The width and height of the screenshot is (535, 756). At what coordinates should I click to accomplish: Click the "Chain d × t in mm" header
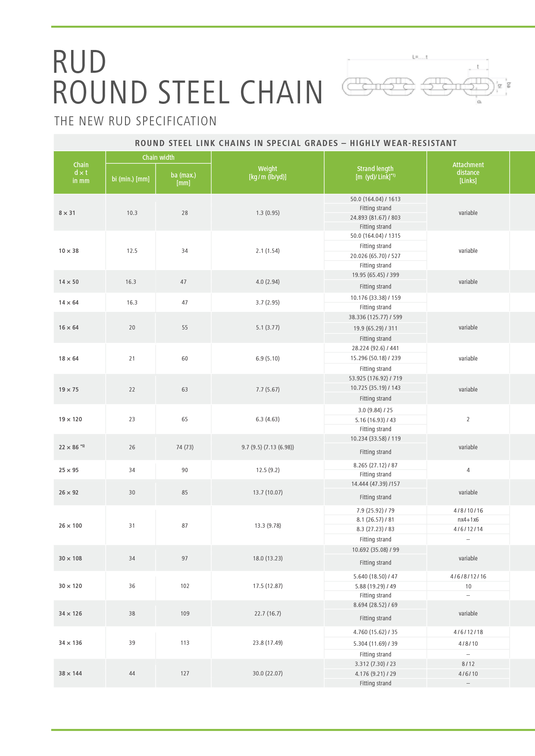[x=81, y=173]
